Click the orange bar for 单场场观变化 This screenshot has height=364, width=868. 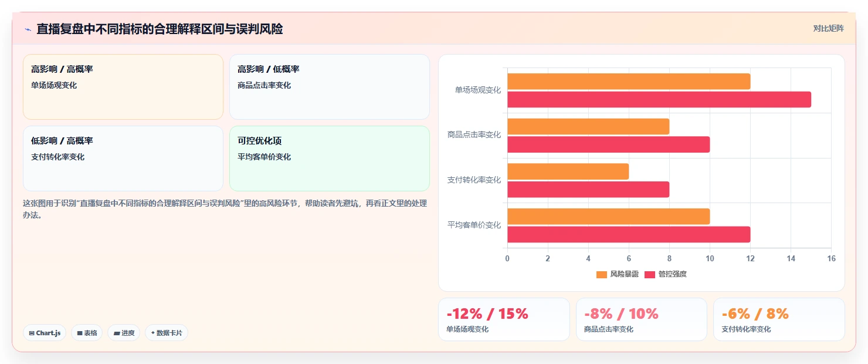629,82
